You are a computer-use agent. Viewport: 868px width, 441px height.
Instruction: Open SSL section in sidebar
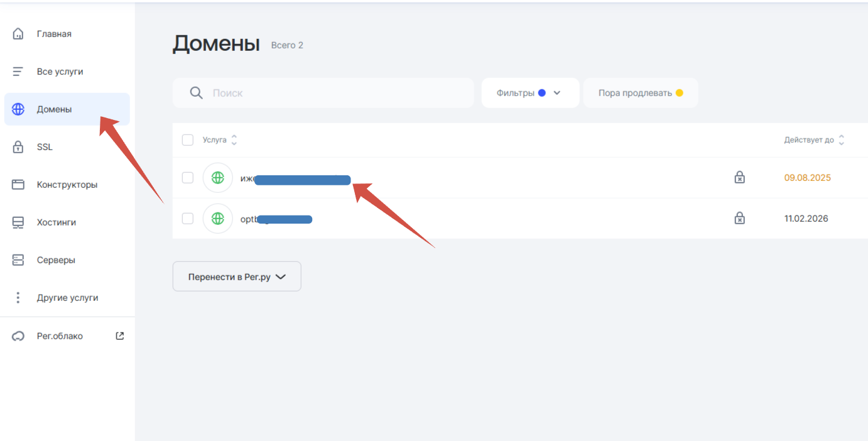point(45,147)
